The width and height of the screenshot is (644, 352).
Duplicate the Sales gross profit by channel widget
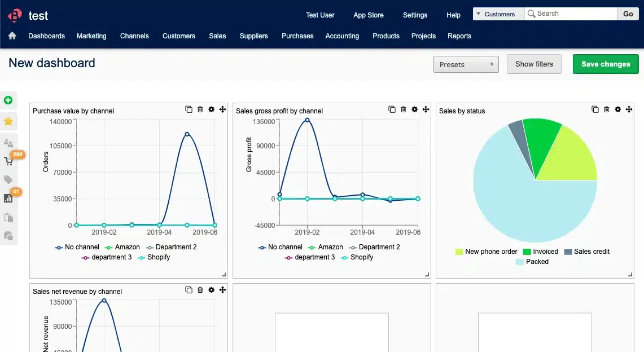(x=392, y=109)
